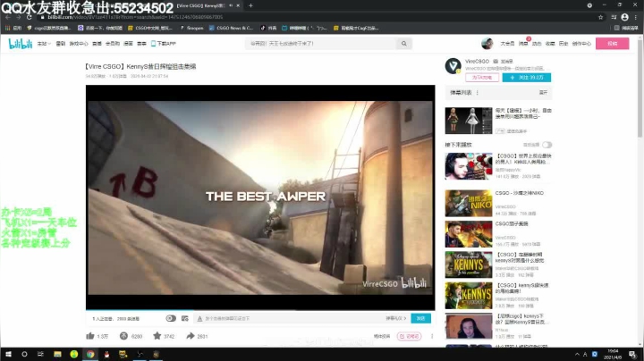Click the video progress bar
644x361 pixels.
tap(260, 309)
